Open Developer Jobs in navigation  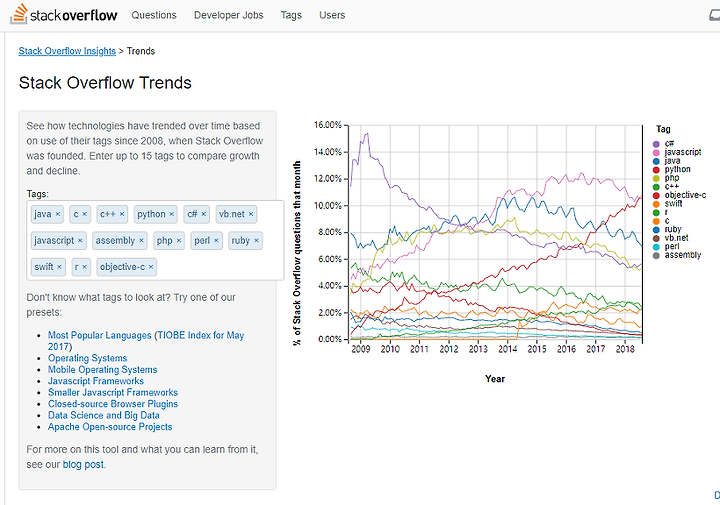point(229,15)
